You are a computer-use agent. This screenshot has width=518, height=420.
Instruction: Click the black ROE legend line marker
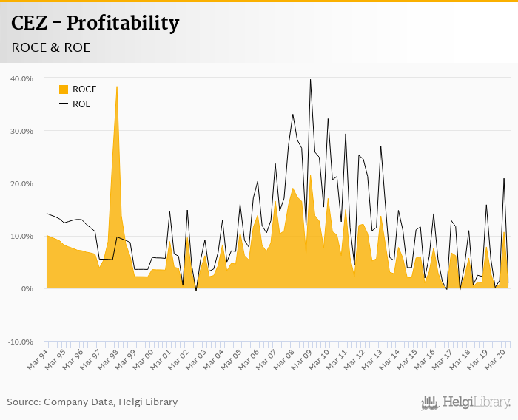coord(64,104)
